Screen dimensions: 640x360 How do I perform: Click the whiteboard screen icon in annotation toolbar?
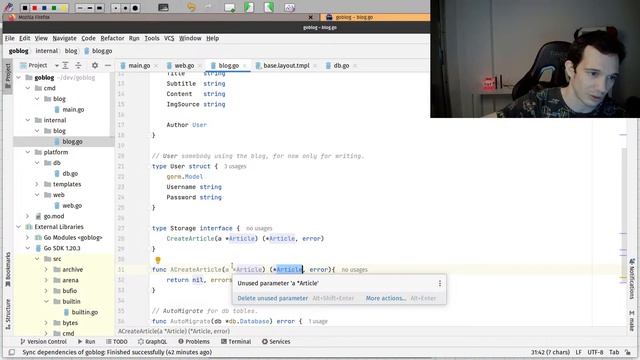(163, 7)
